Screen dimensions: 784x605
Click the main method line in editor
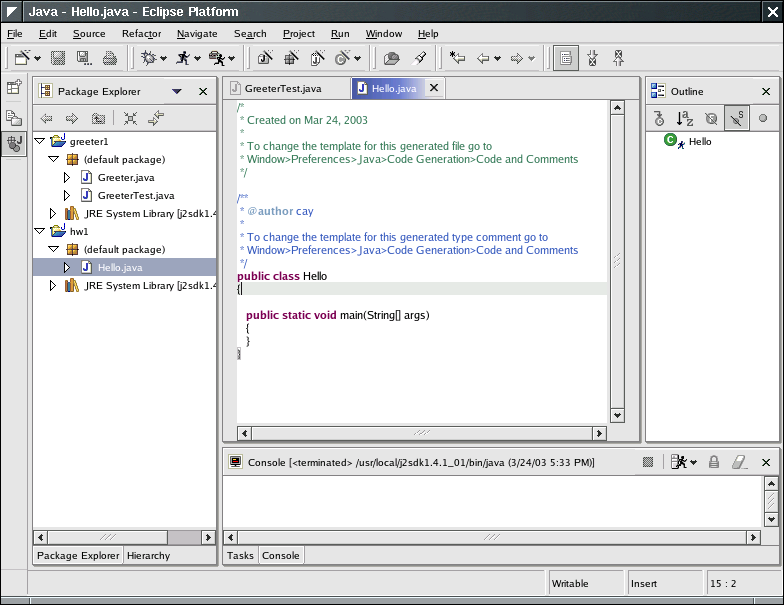(x=338, y=315)
